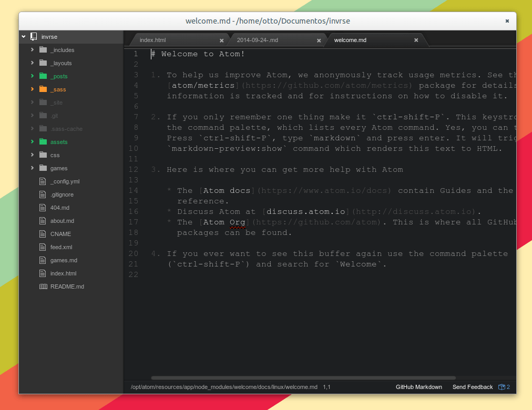Image resolution: width=532 pixels, height=410 pixels.
Task: Click the games.md file icon
Action: coord(43,260)
